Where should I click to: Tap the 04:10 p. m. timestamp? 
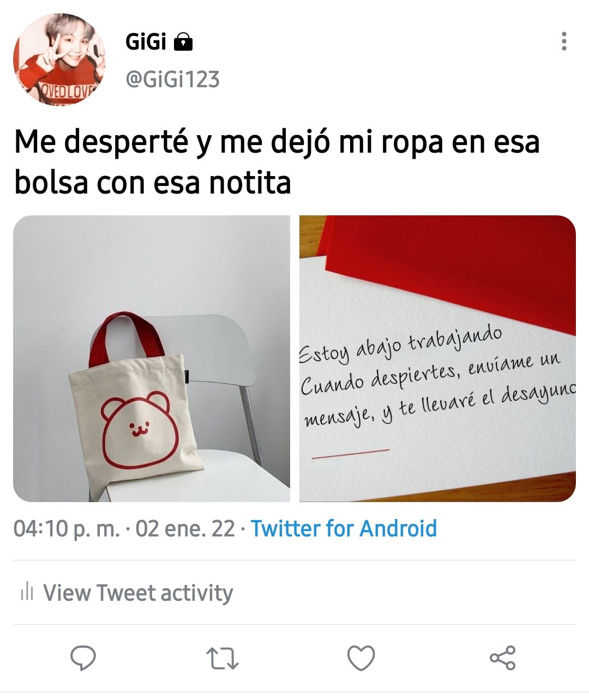coord(67,529)
